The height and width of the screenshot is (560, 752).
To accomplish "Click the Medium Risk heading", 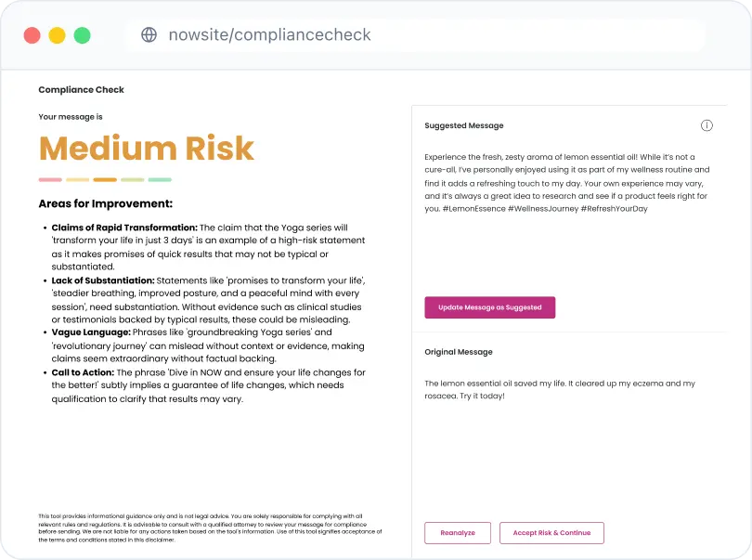I will tap(146, 148).
